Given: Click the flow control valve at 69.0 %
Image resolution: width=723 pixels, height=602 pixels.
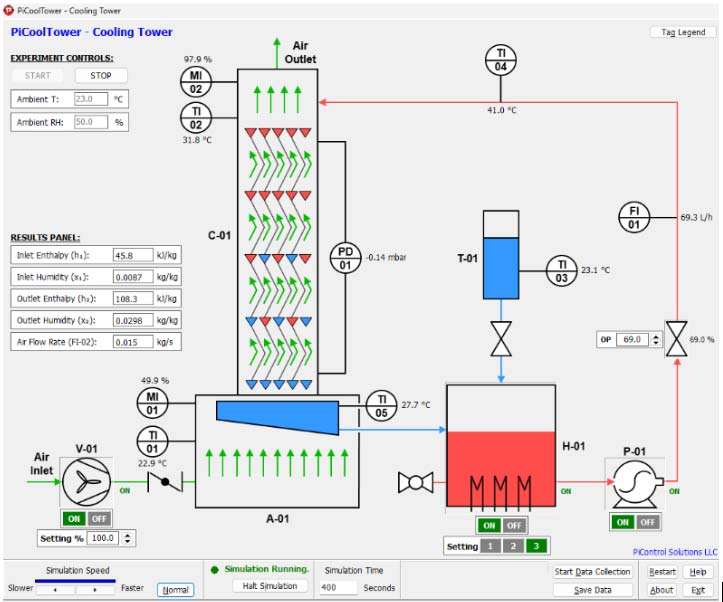Looking at the screenshot, I should [x=676, y=339].
